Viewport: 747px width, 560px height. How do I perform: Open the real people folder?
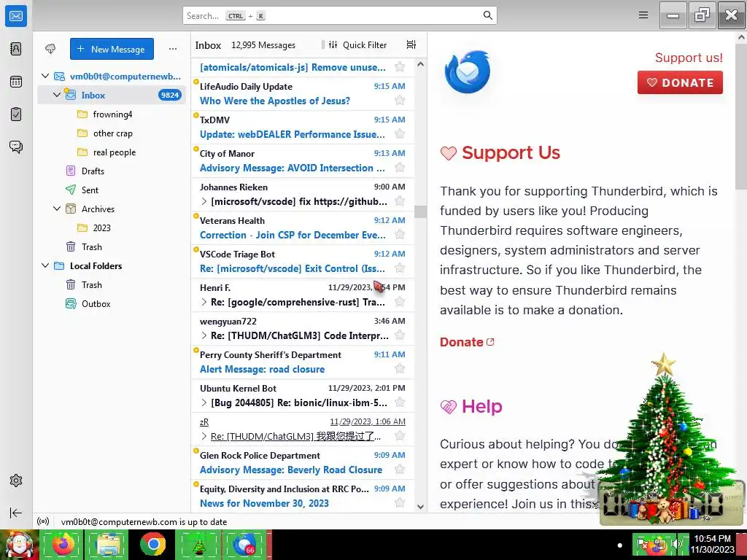[112, 152]
